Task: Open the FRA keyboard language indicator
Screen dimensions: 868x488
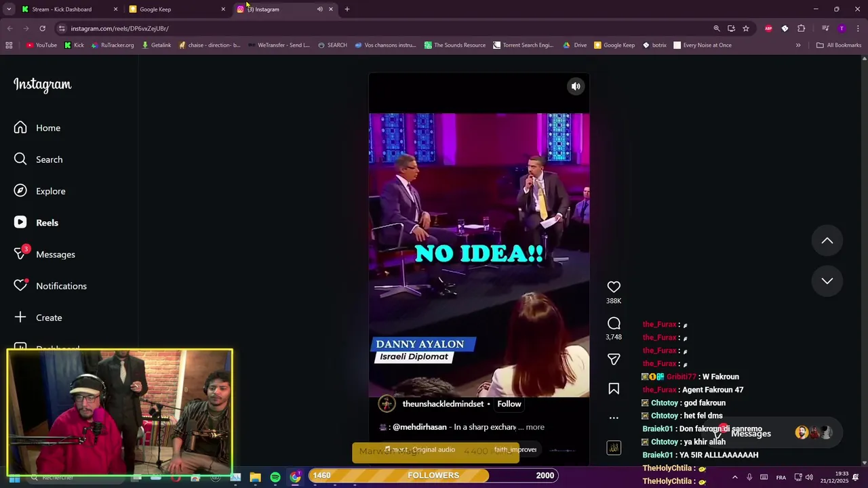Action: 781,478
